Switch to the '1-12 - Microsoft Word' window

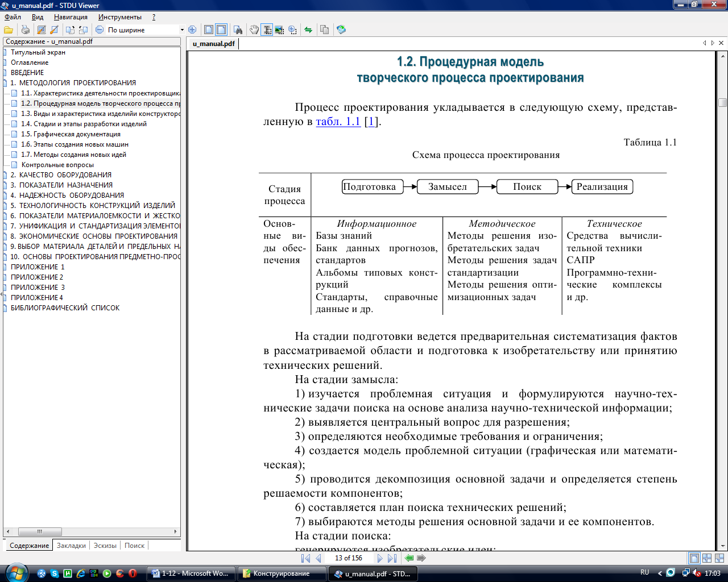[x=191, y=573]
